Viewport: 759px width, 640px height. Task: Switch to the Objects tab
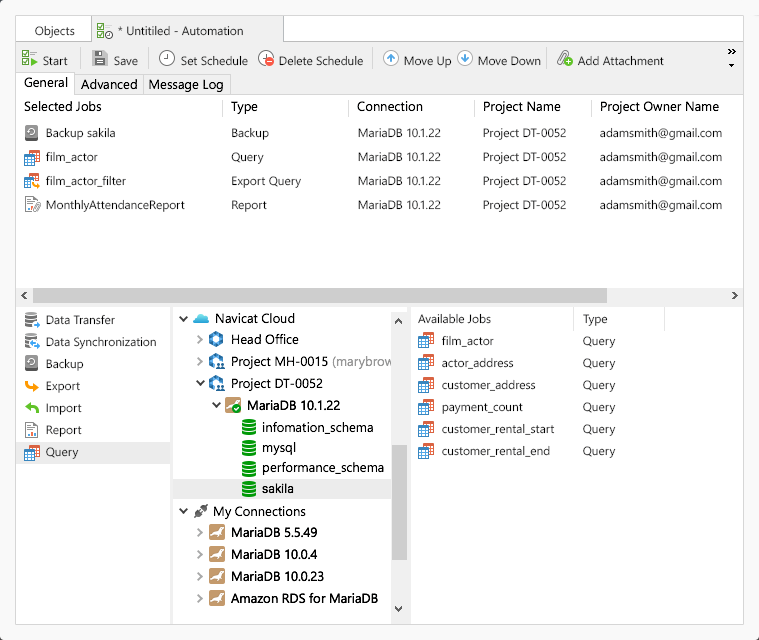click(55, 31)
